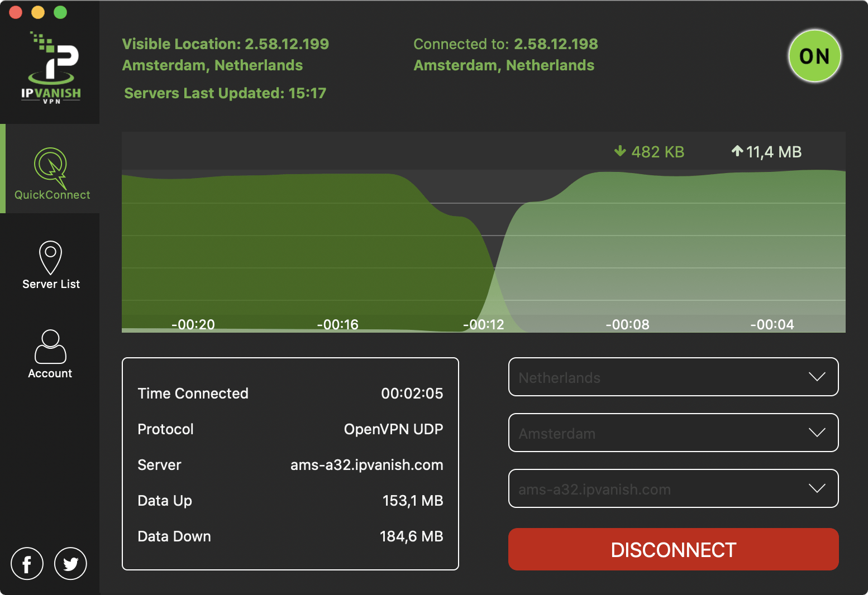The height and width of the screenshot is (595, 868).
Task: Click the -00:16 graph time marker
Action: click(x=337, y=324)
